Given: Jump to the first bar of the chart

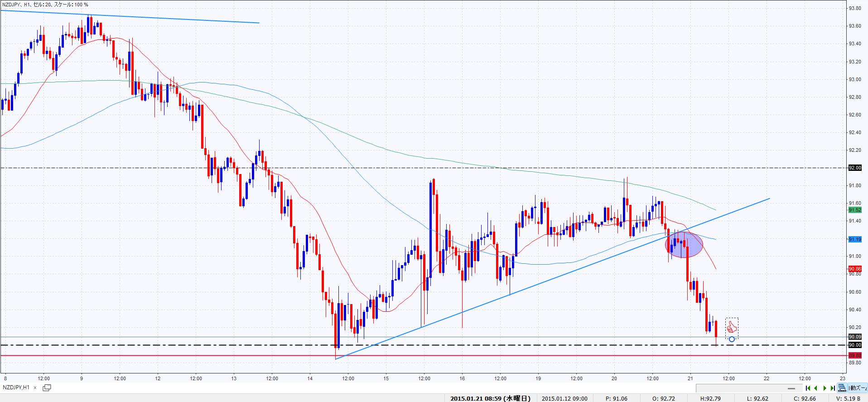Looking at the screenshot, I should [808, 388].
